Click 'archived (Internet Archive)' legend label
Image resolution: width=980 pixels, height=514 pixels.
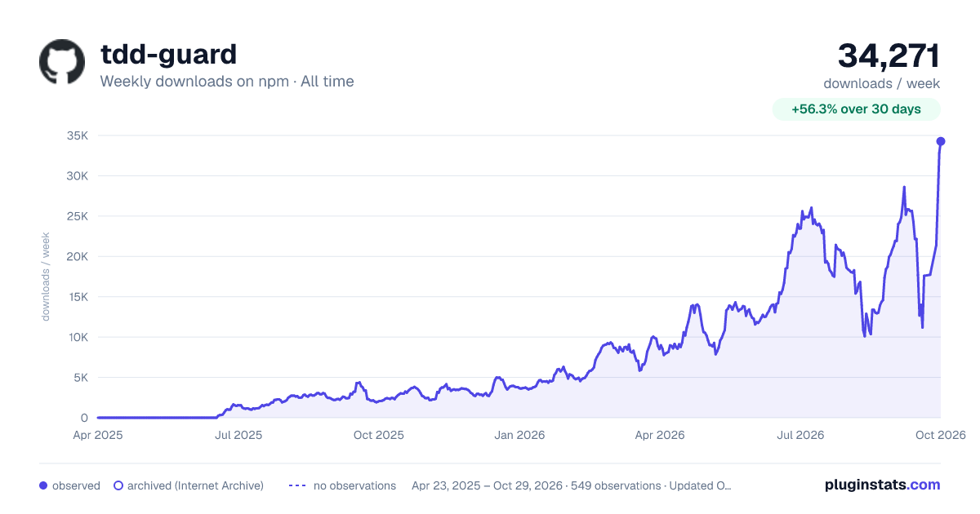(x=195, y=485)
